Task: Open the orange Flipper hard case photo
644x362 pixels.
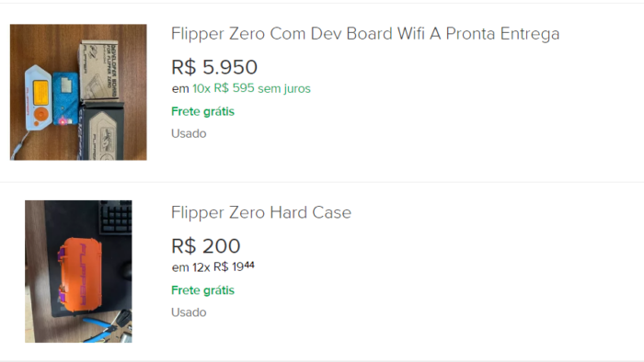Action: click(x=78, y=271)
